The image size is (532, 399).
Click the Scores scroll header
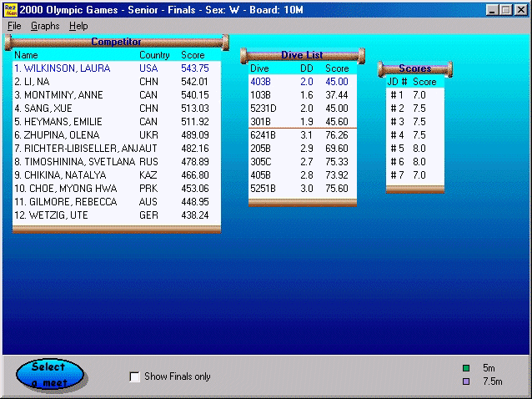pos(415,68)
